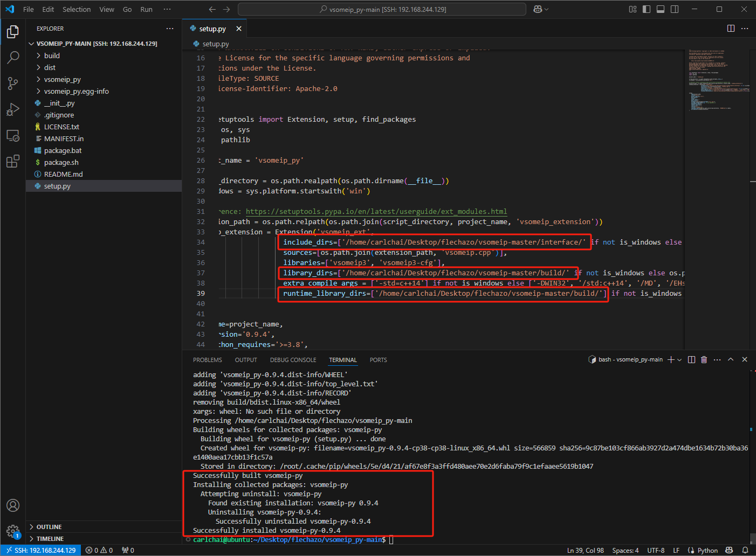
Task: Click the SSH remote host status indicator
Action: (x=41, y=550)
